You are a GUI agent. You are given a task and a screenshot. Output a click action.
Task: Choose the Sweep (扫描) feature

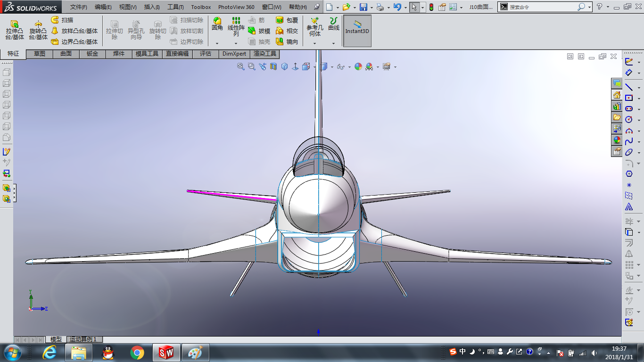click(62, 20)
